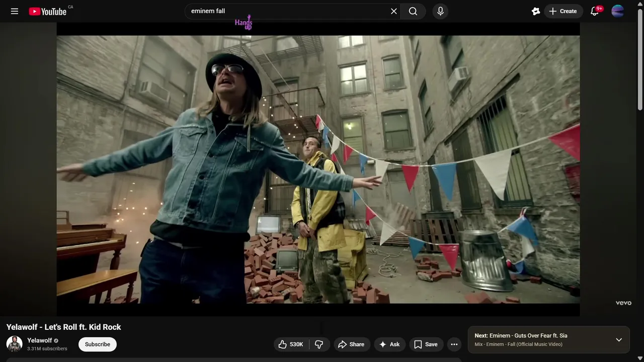Click the Hands up logo overlay
Image resolution: width=644 pixels, height=362 pixels.
tap(244, 23)
